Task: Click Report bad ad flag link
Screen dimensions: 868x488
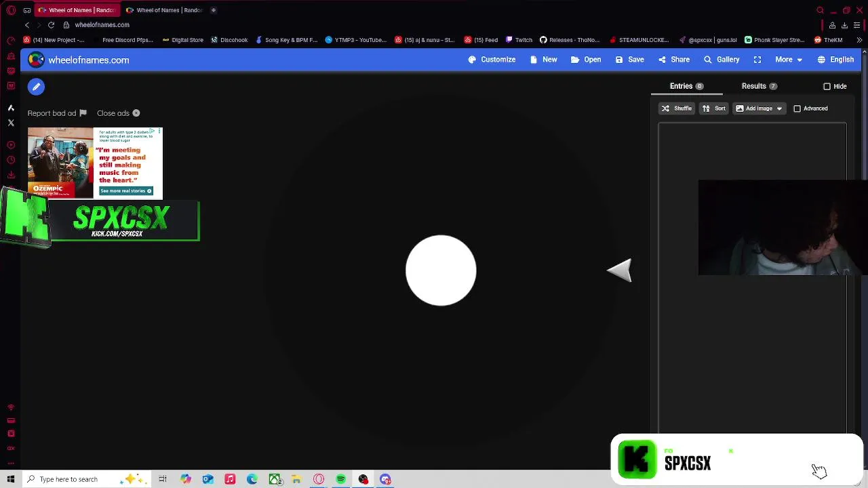Action: coord(57,113)
